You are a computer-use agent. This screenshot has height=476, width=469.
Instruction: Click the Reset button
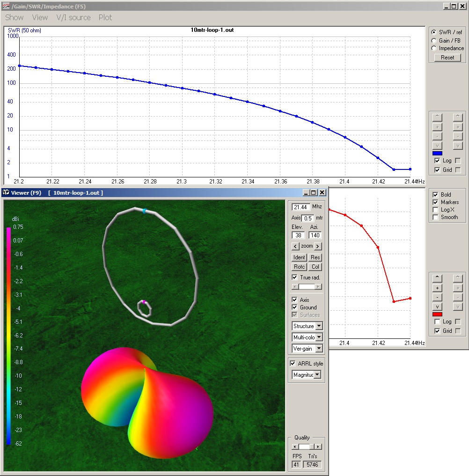pyautogui.click(x=447, y=58)
